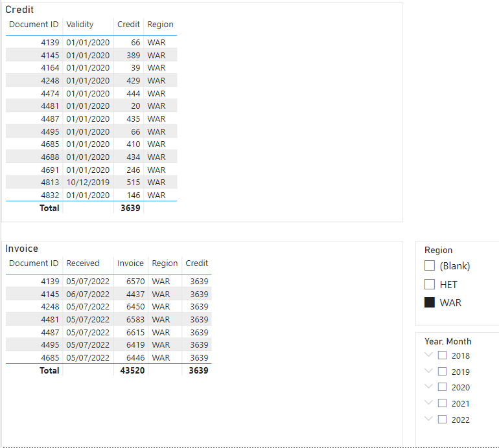Expand the 2019 year months
The image size is (499, 448).
(428, 371)
